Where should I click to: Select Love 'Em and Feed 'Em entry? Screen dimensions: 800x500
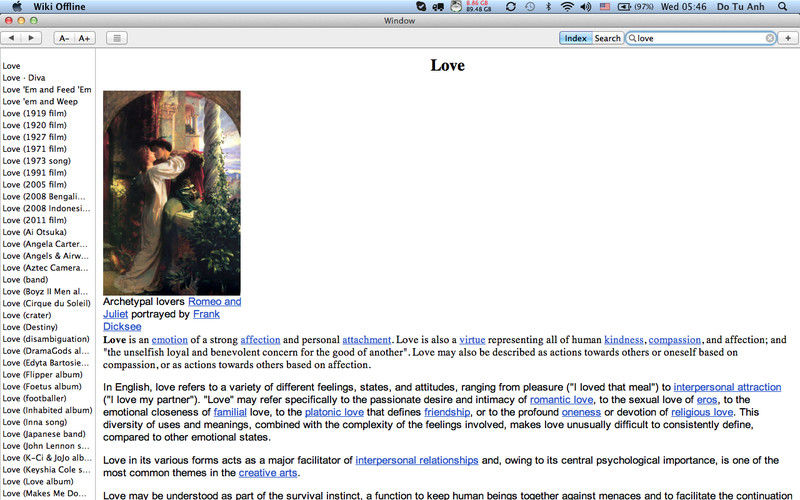tap(47, 89)
